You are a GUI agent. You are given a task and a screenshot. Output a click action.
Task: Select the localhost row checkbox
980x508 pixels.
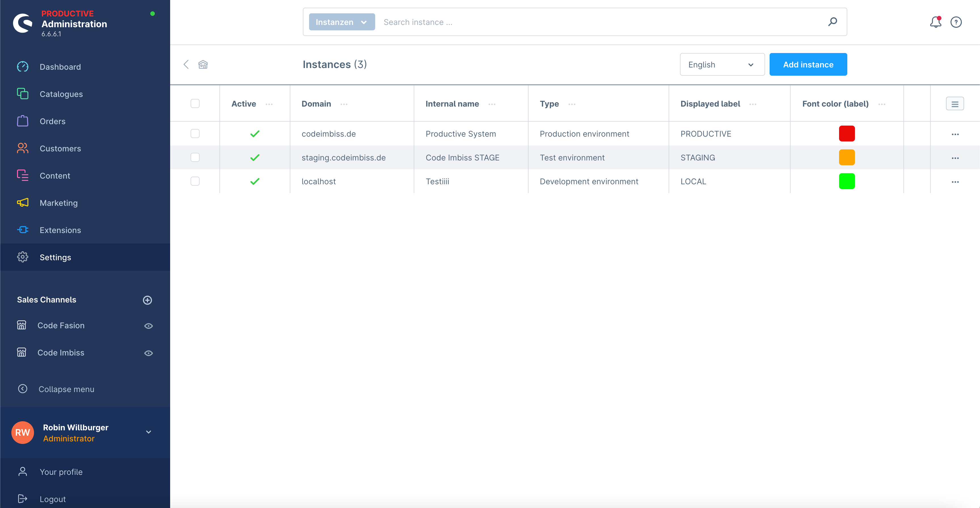[x=195, y=181]
